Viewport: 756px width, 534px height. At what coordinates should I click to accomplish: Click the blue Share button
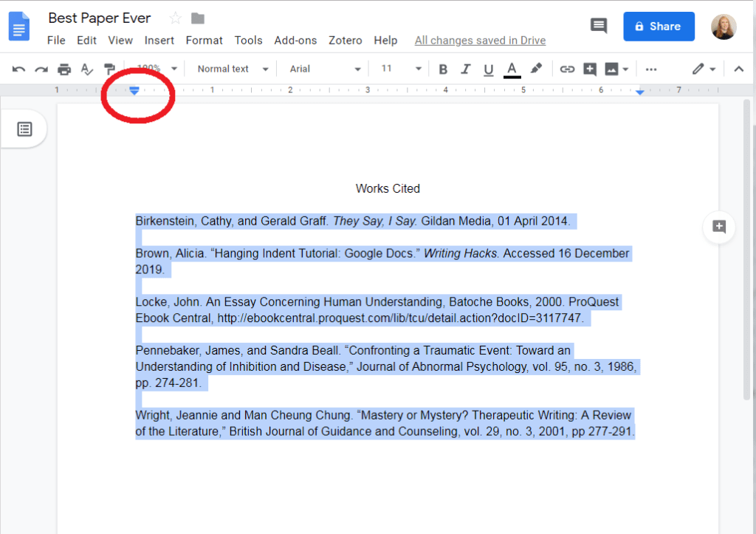(x=659, y=27)
